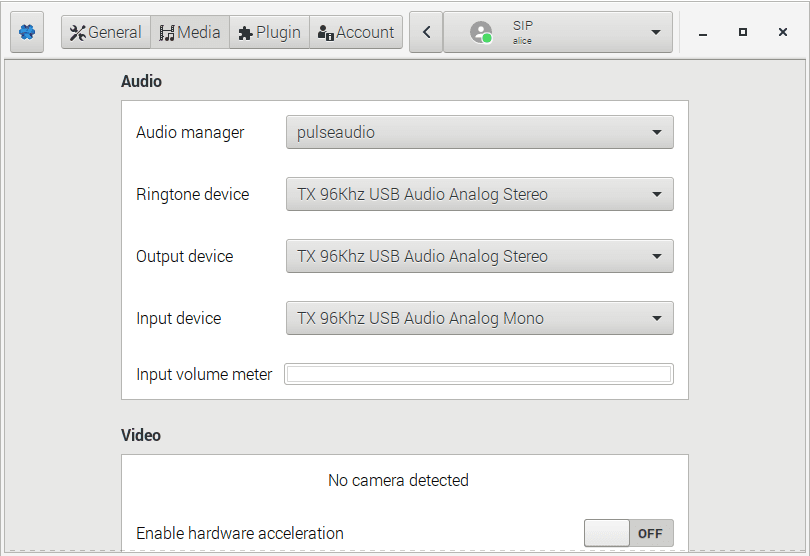Screen dimensions: 810x556
Task: Toggle Enable hardware acceleration switch
Action: tap(629, 533)
